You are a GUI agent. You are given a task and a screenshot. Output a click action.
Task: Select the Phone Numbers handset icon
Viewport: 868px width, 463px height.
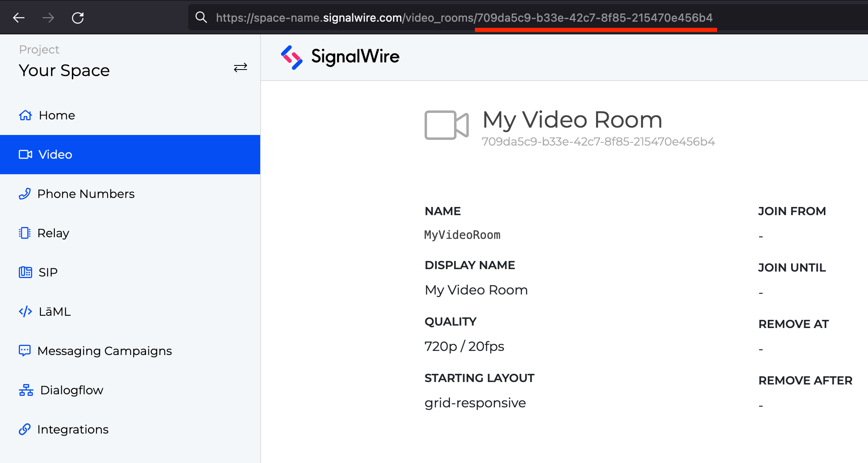pyautogui.click(x=25, y=193)
